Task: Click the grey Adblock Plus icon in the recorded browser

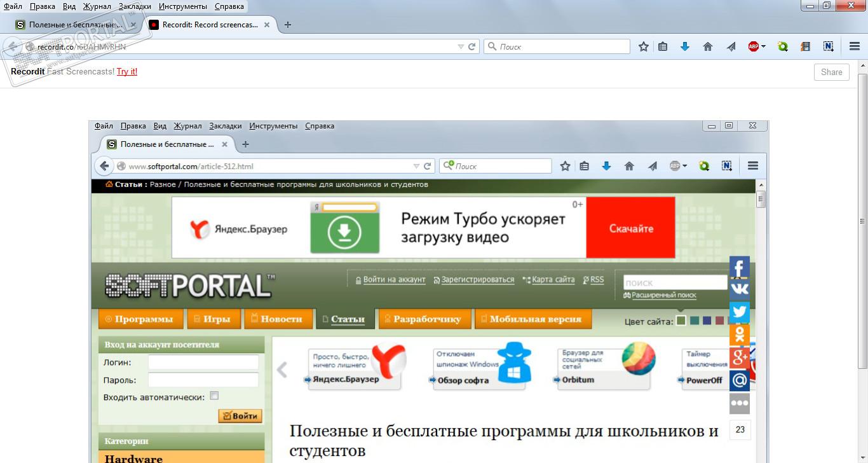Action: click(675, 166)
